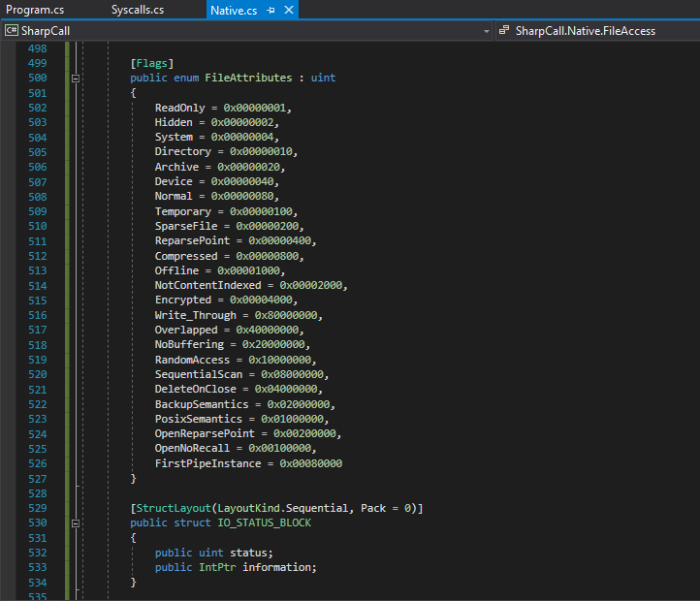Collapse the FileAttributes enum block
Image resolution: width=700 pixels, height=601 pixels.
click(76, 79)
